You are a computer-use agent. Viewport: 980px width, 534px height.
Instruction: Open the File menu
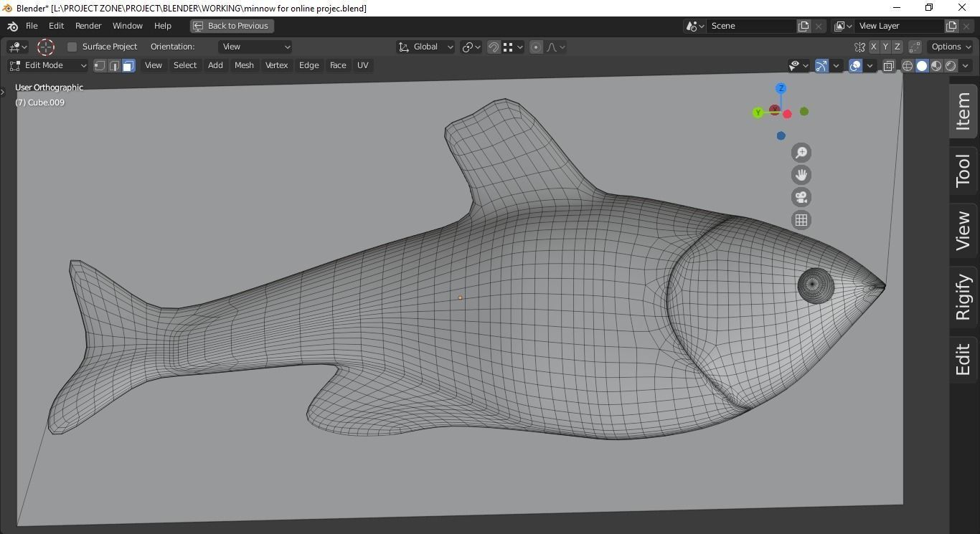tap(32, 26)
